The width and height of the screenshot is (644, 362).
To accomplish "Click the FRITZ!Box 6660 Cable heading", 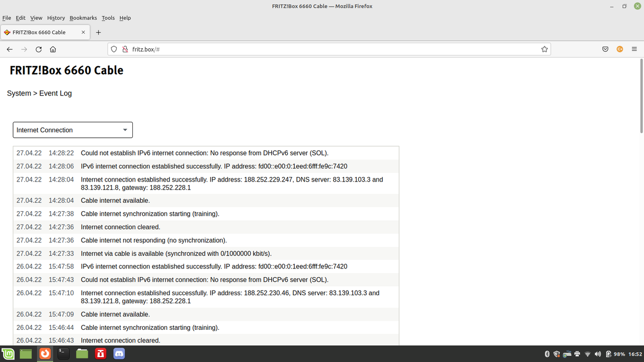I will coord(66,70).
